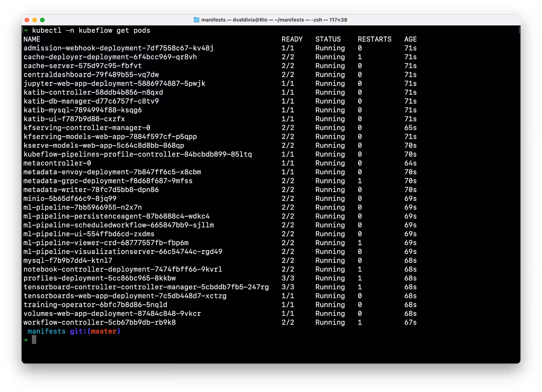Click READY value 3/3 in tensorboard-controller row

[x=288, y=287]
